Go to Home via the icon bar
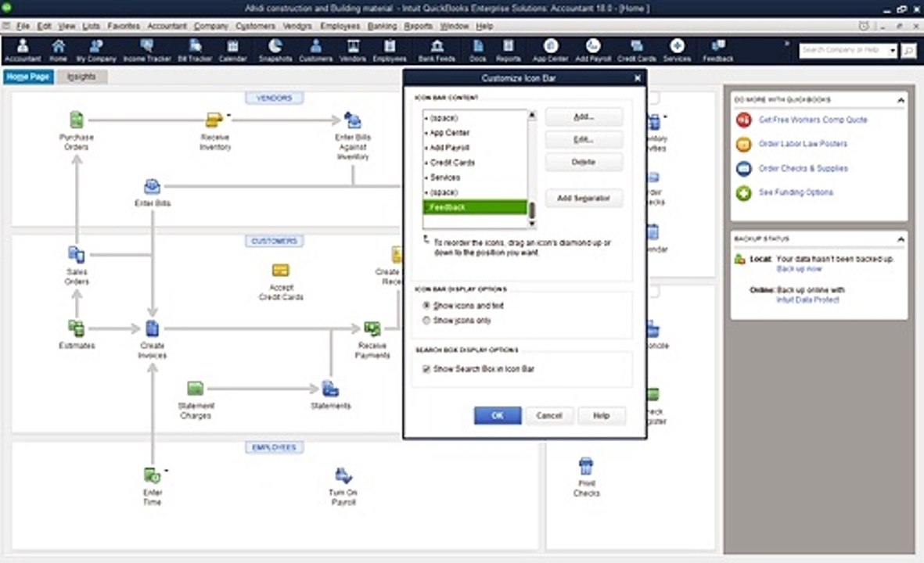The image size is (924, 563). coord(58,50)
